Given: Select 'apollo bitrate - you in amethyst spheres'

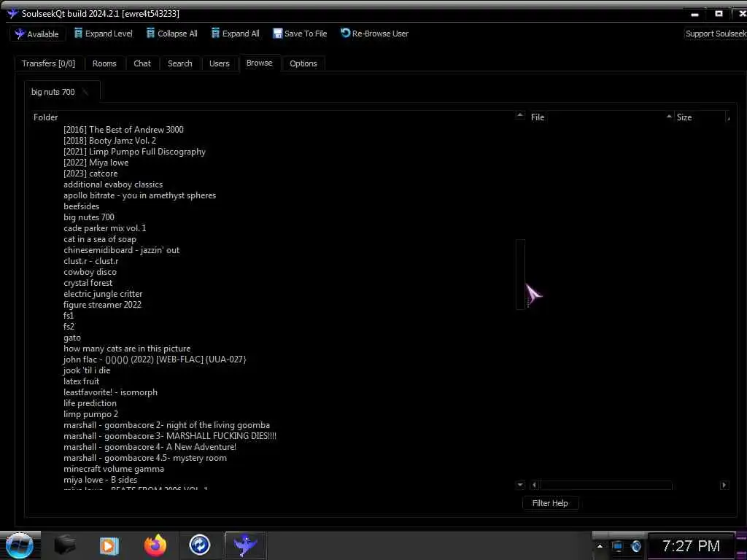Looking at the screenshot, I should 139,195.
